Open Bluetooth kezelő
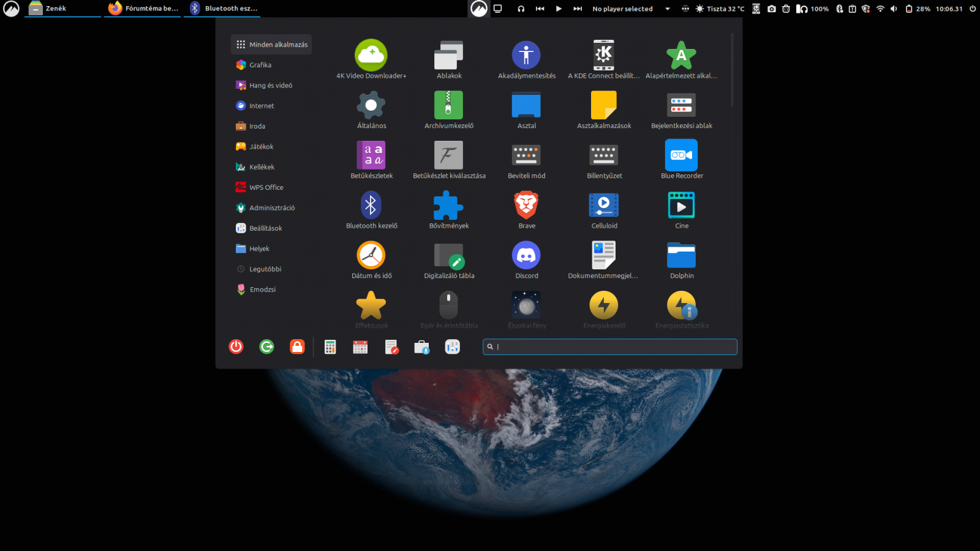Viewport: 980px width, 551px height. (371, 210)
